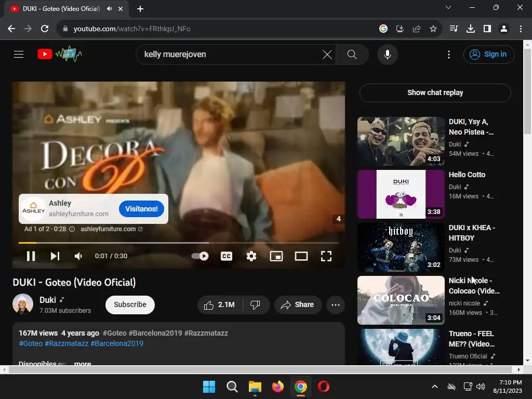Open the Duki channel name link
This screenshot has height=399, width=532.
[x=47, y=300]
